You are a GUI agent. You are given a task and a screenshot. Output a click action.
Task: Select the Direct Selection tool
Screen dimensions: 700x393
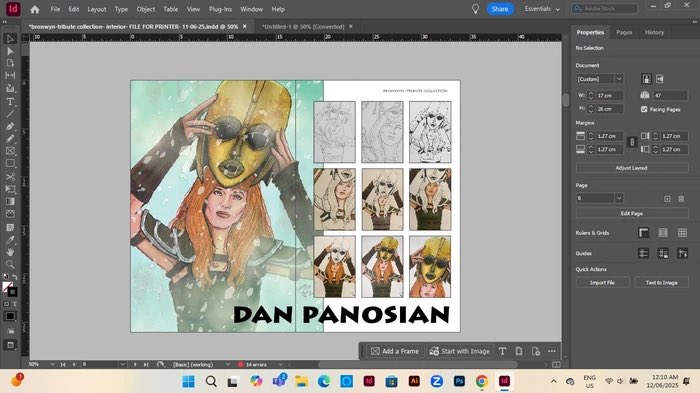click(x=10, y=51)
